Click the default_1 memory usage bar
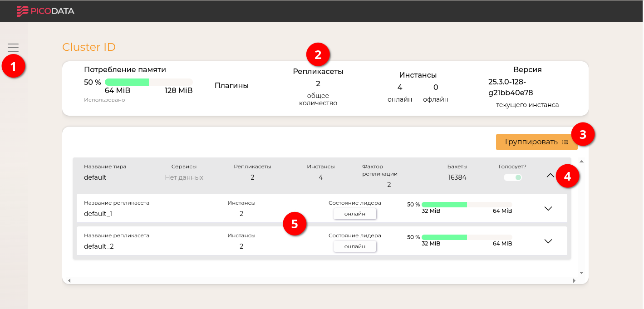 pyautogui.click(x=466, y=205)
